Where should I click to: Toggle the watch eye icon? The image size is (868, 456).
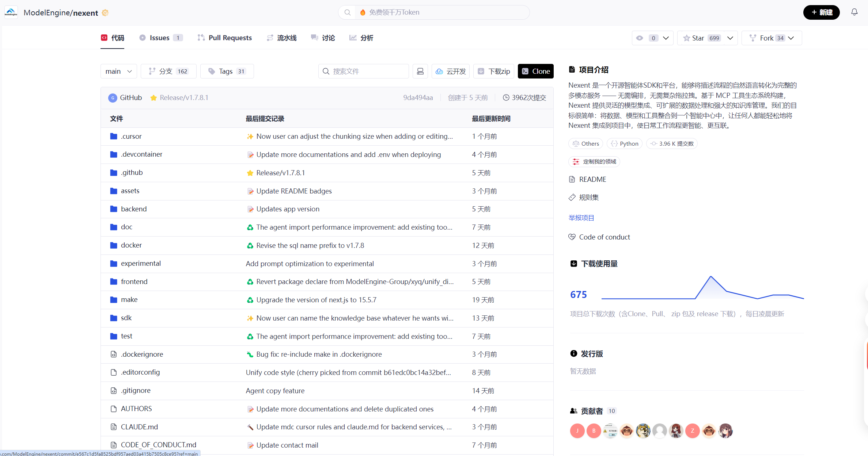coord(640,38)
